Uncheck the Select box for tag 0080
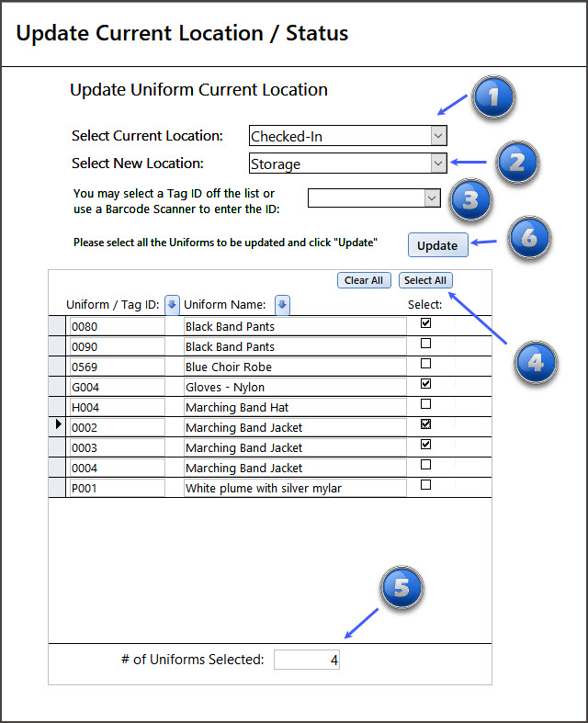The image size is (588, 723). 425,323
